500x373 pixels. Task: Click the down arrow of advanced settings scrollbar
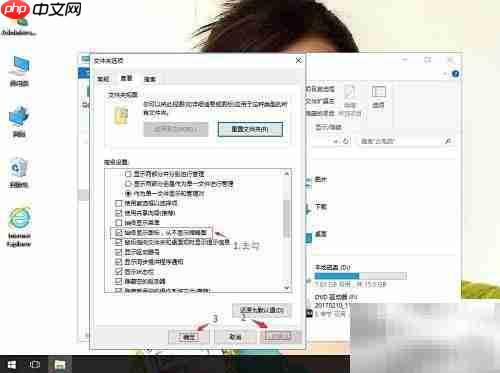[287, 288]
